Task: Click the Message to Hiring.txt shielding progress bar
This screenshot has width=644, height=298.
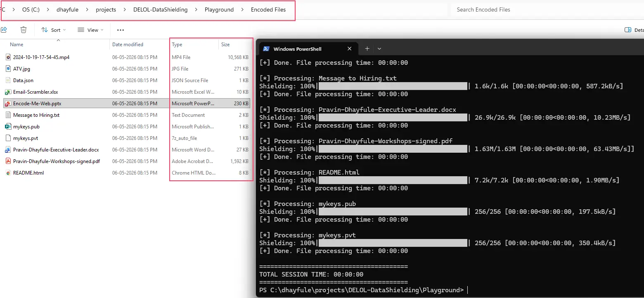Action: pos(393,86)
